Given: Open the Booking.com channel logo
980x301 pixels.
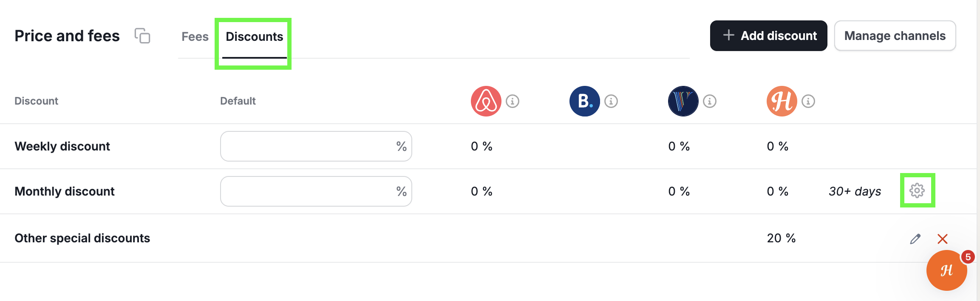Looking at the screenshot, I should pyautogui.click(x=585, y=101).
